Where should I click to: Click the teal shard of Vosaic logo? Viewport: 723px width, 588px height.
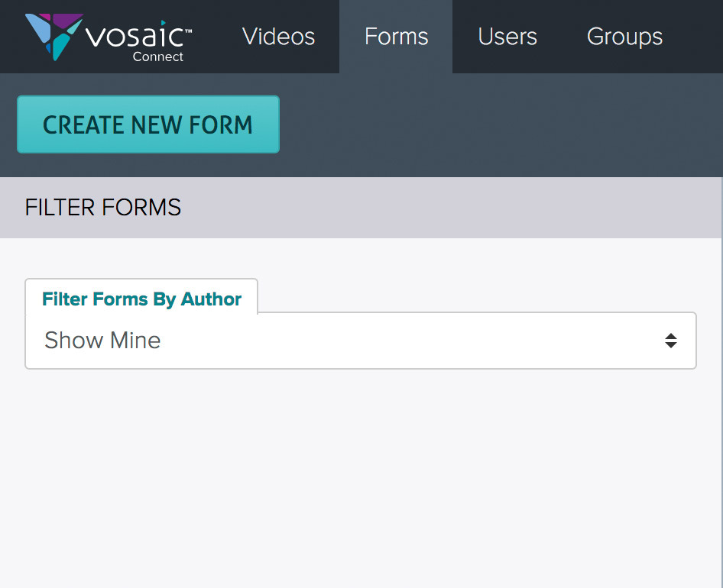pos(60,47)
